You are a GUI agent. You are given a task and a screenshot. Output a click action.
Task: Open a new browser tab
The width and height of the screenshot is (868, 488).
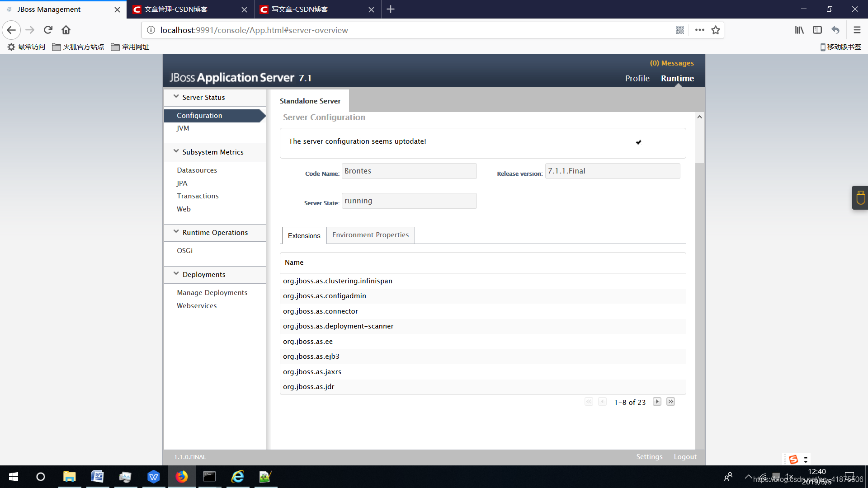pyautogui.click(x=391, y=9)
